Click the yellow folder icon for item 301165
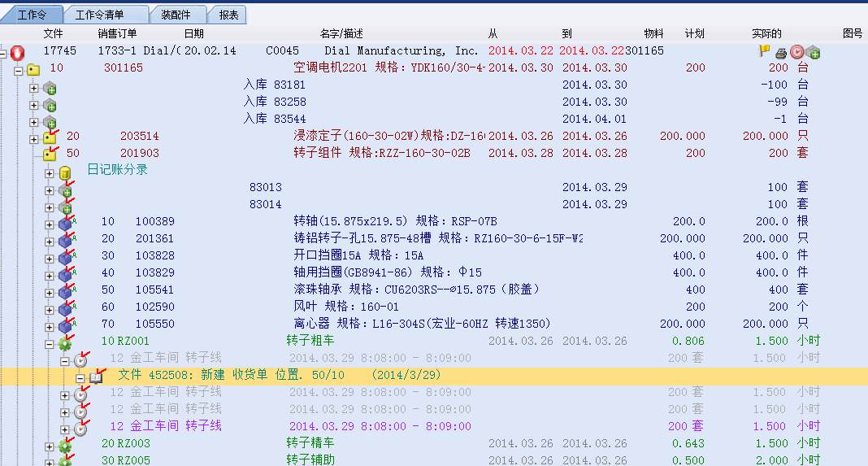This screenshot has height=466, width=868. 33,69
